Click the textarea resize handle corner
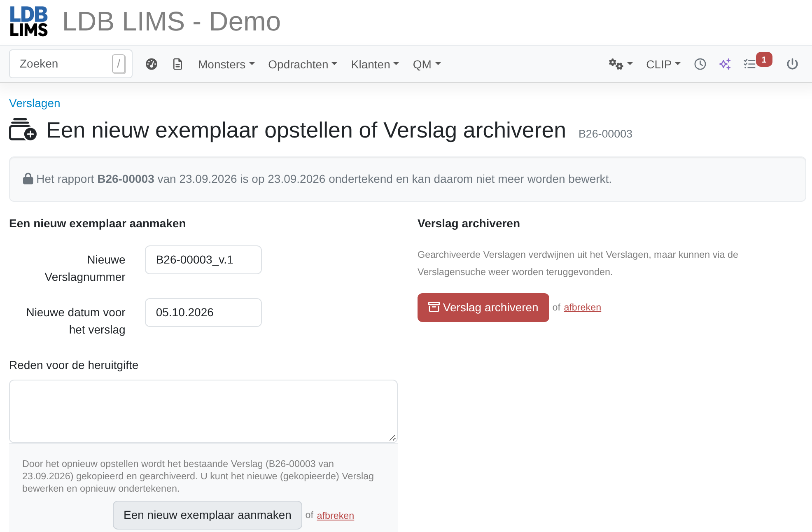812x532 pixels. tap(392, 438)
